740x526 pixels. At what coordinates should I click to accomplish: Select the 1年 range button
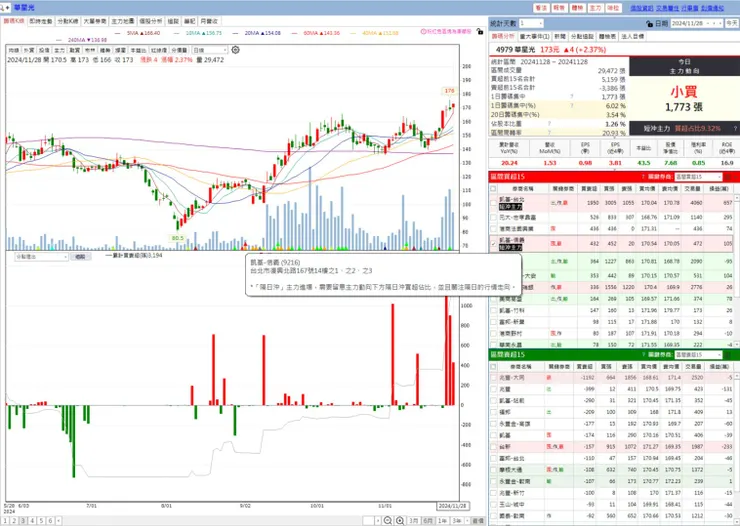(442, 521)
